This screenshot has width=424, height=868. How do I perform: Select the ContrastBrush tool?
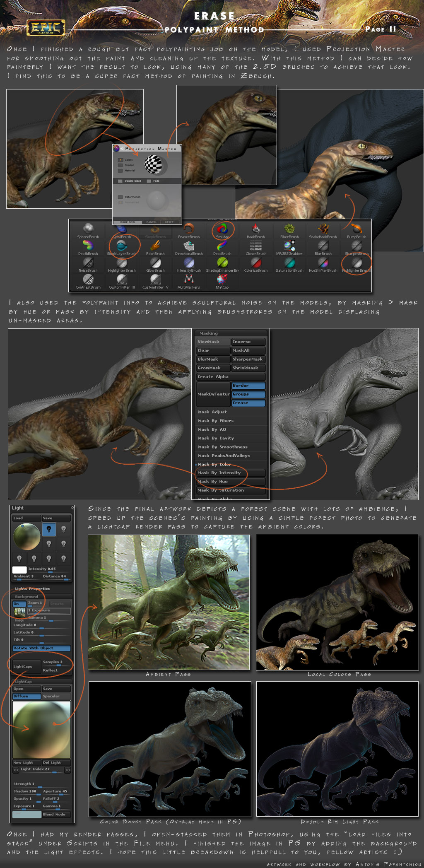[x=88, y=282]
